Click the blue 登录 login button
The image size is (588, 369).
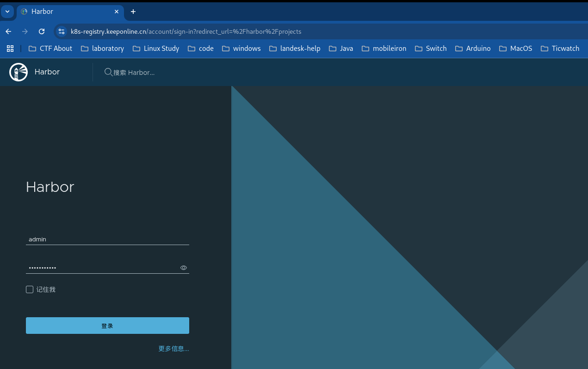pyautogui.click(x=107, y=326)
